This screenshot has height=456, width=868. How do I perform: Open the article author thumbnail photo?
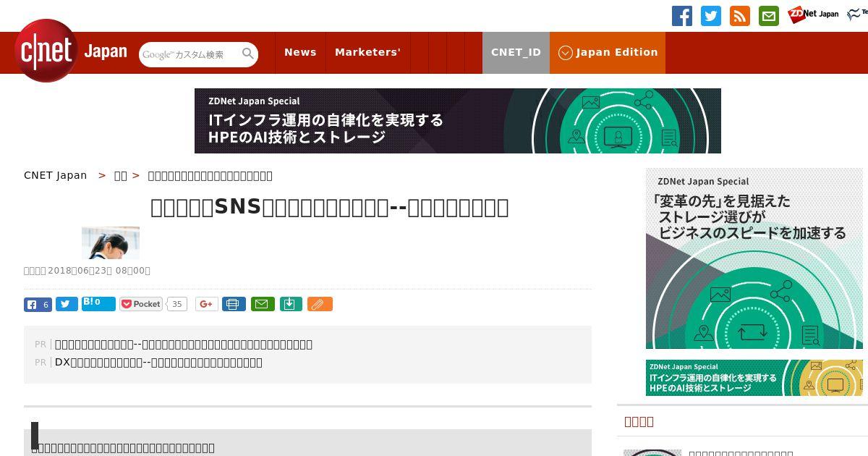click(111, 242)
